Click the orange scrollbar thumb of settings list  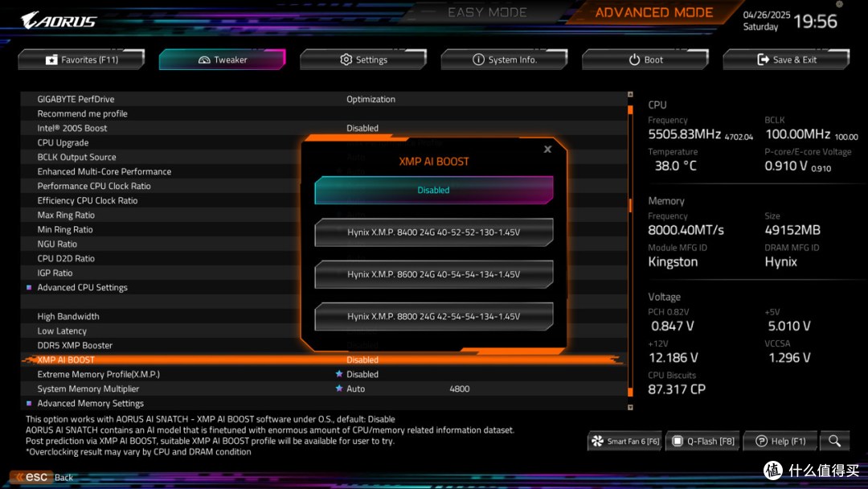click(630, 205)
